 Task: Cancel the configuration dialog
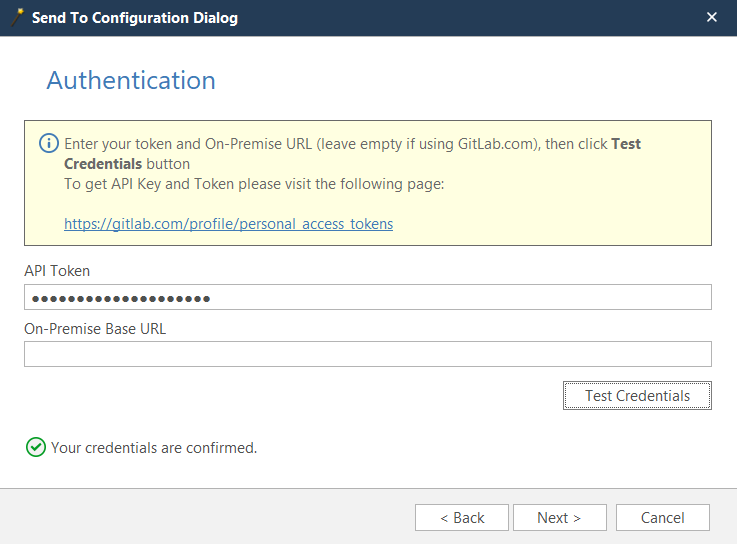point(662,517)
